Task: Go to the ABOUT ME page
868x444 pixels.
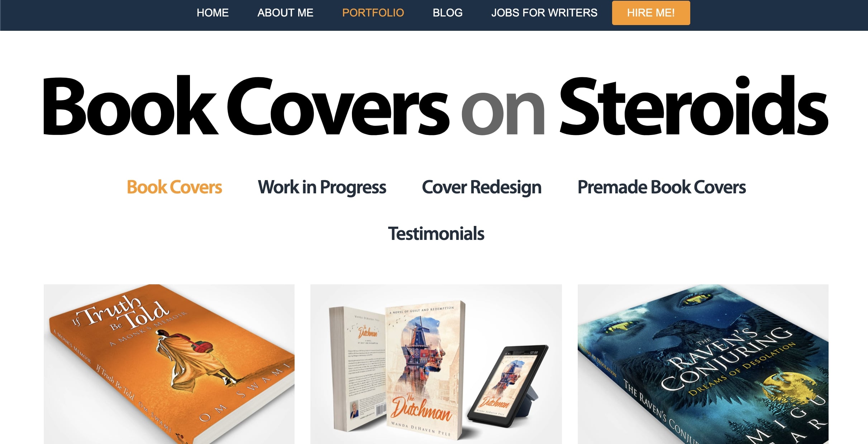Action: 285,13
